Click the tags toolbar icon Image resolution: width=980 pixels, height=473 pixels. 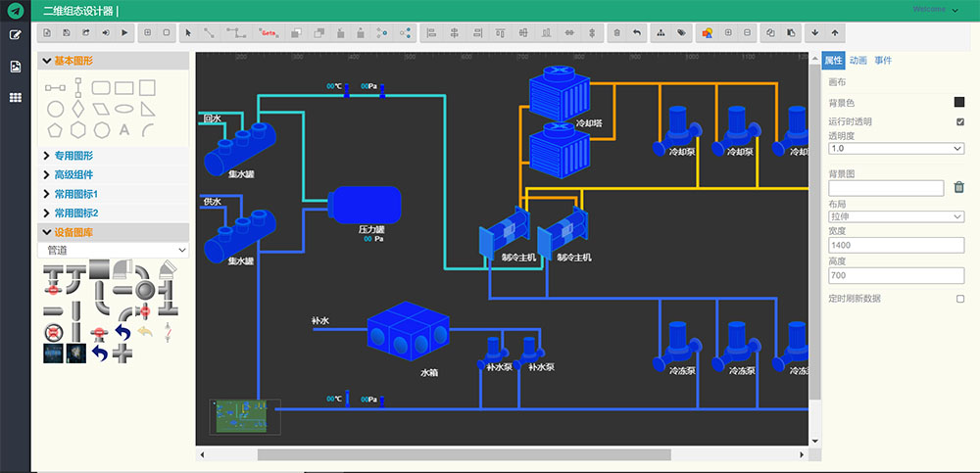(x=681, y=32)
